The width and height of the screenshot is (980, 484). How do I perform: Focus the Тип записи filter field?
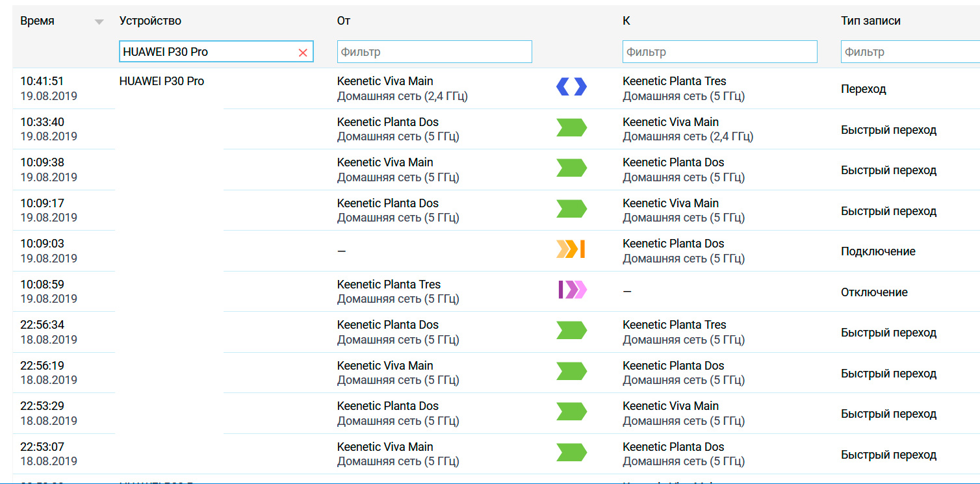click(910, 52)
